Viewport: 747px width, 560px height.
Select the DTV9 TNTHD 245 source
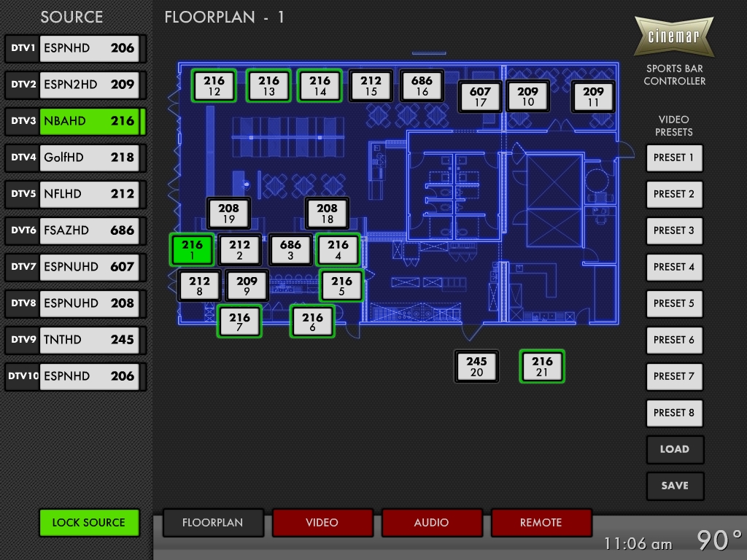click(x=75, y=340)
